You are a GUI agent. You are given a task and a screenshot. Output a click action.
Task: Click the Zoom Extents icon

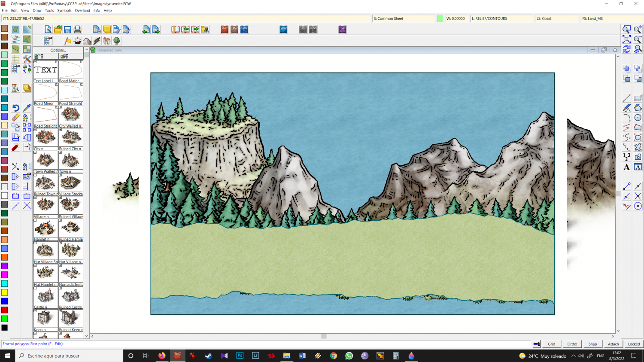coord(627,39)
